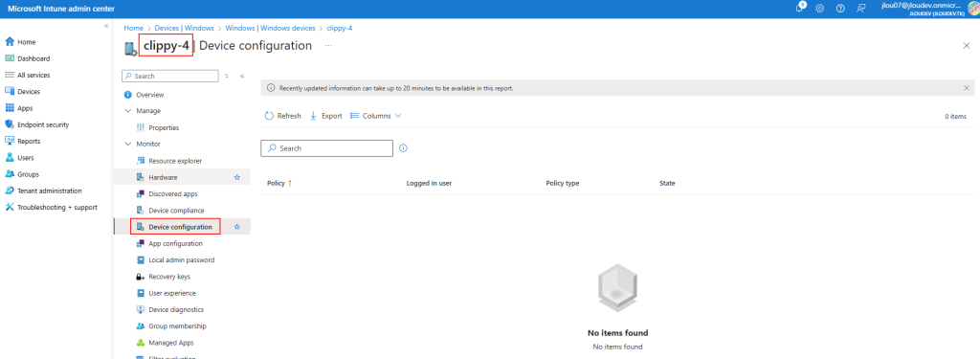The image size is (980, 359).
Task: Collapse the Manage section
Action: click(x=128, y=111)
